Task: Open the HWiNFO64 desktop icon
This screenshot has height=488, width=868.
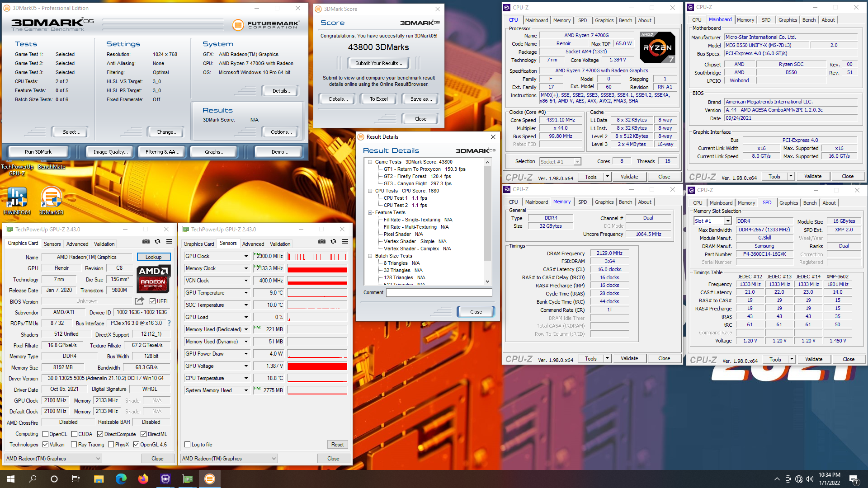Action: coord(17,201)
